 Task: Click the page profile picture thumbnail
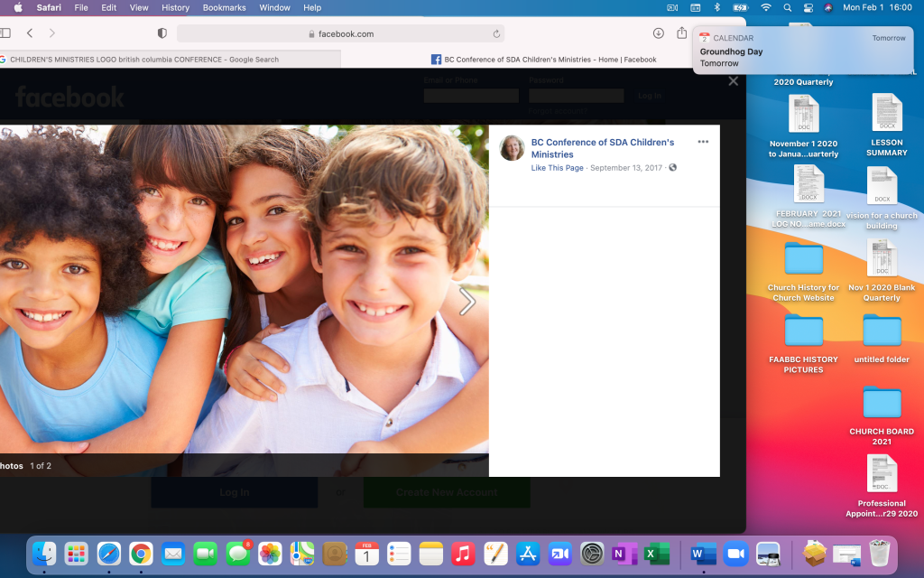click(512, 148)
